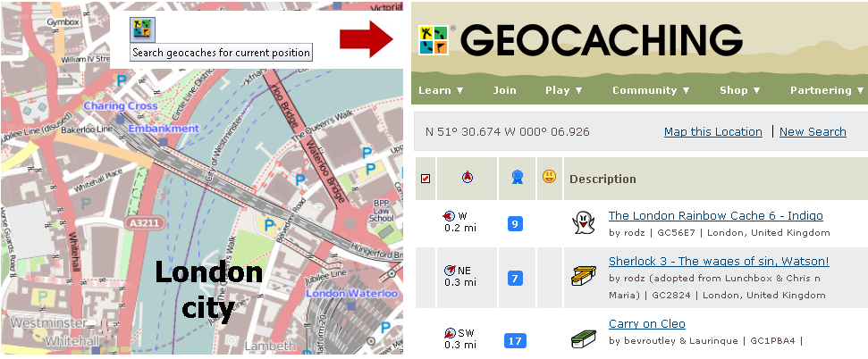Click the parking P icon on Belvedere Road
The image size is (868, 359).
pyautogui.click(x=270, y=225)
